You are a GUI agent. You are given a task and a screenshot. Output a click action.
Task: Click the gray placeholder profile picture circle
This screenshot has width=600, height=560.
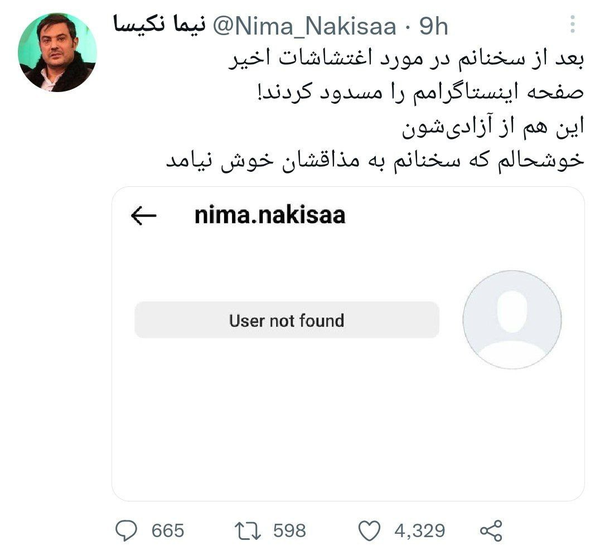pyautogui.click(x=512, y=321)
